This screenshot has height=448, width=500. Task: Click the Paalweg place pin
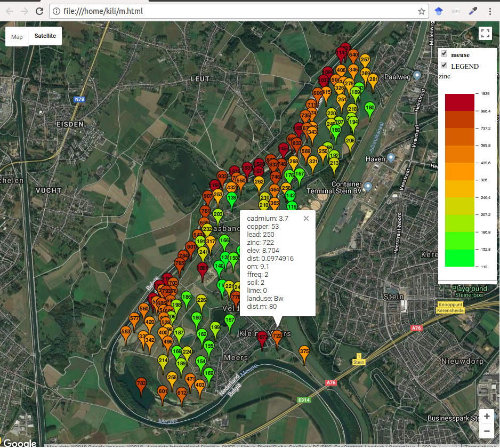pos(417,76)
